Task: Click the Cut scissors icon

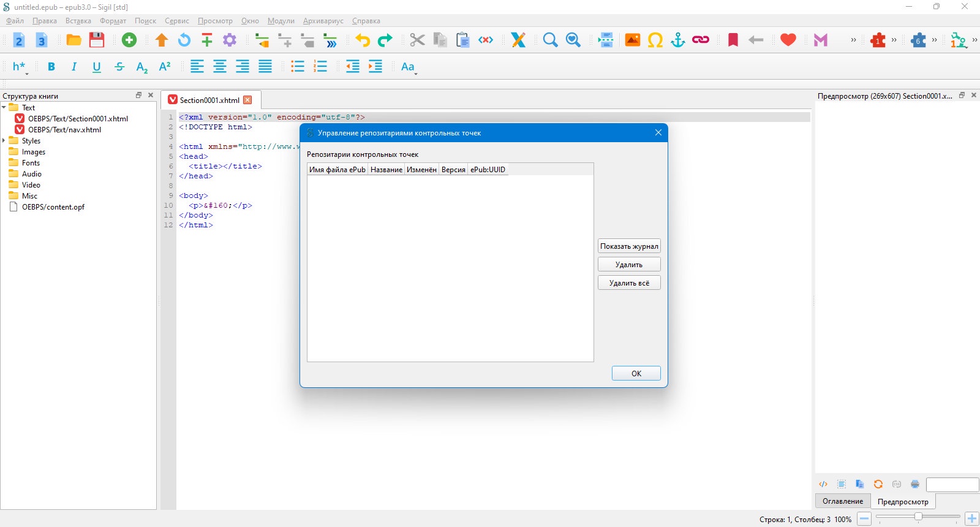Action: pos(417,40)
